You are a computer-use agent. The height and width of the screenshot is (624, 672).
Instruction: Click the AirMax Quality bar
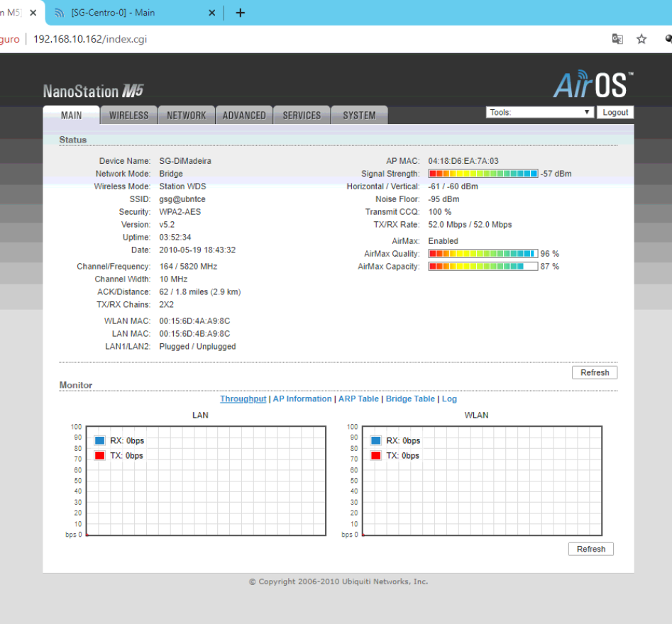click(x=483, y=254)
